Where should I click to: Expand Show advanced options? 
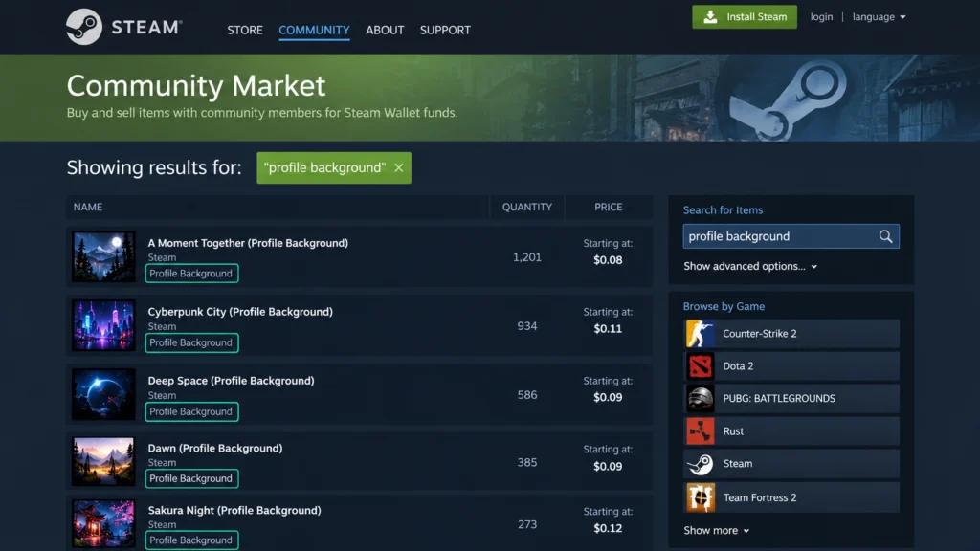pos(750,266)
